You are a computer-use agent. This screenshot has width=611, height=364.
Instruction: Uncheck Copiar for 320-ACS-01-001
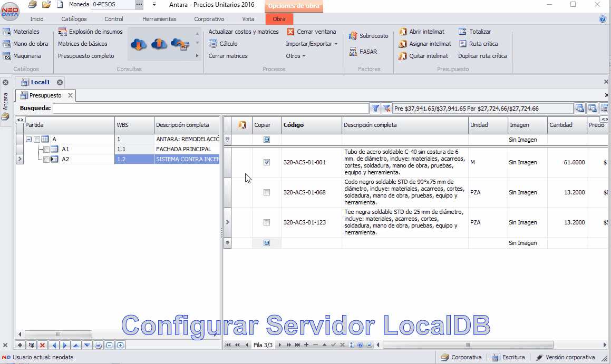pyautogui.click(x=267, y=162)
